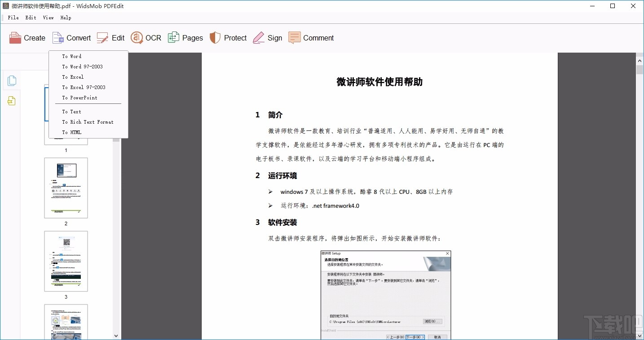Open the Pages management tool
The image size is (644, 340).
[x=185, y=38]
